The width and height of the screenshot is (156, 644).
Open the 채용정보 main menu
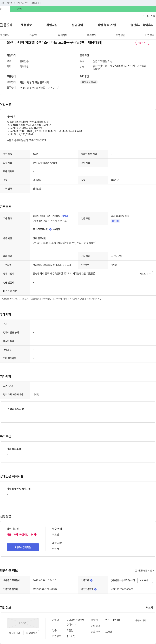[26, 25]
